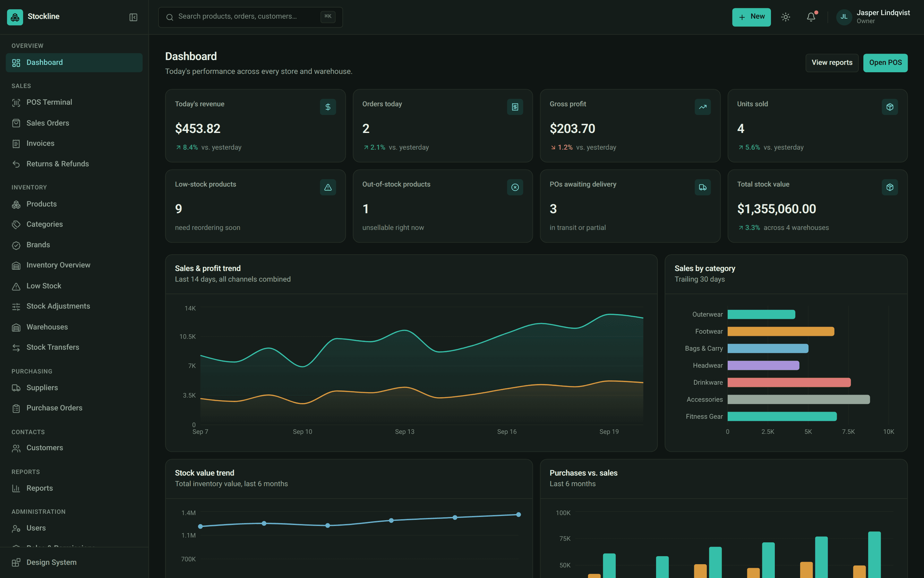Go to Inventory Overview
This screenshot has height=578, width=924.
coord(74,265)
